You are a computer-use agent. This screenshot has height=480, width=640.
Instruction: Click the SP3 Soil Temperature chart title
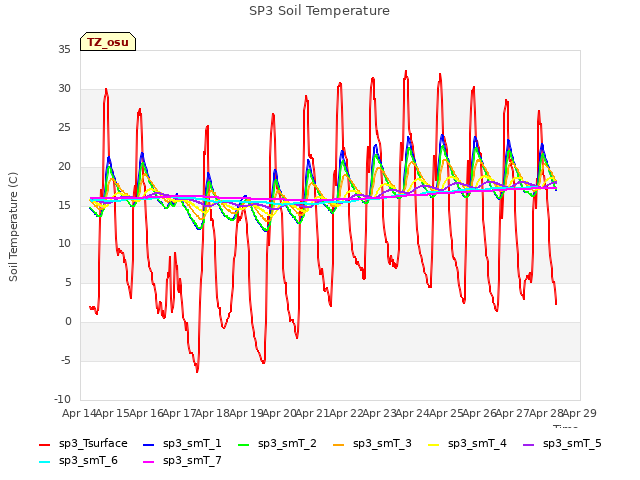[x=319, y=11]
